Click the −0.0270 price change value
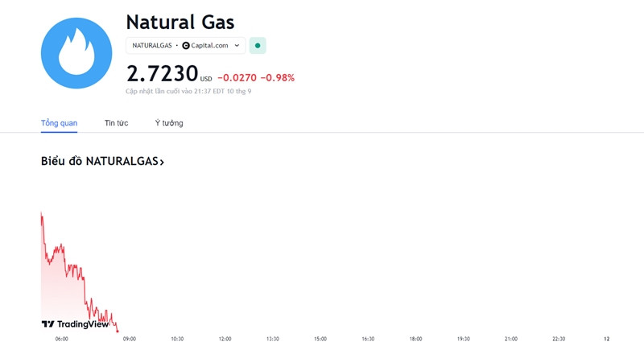The height and width of the screenshot is (346, 644). [x=237, y=77]
